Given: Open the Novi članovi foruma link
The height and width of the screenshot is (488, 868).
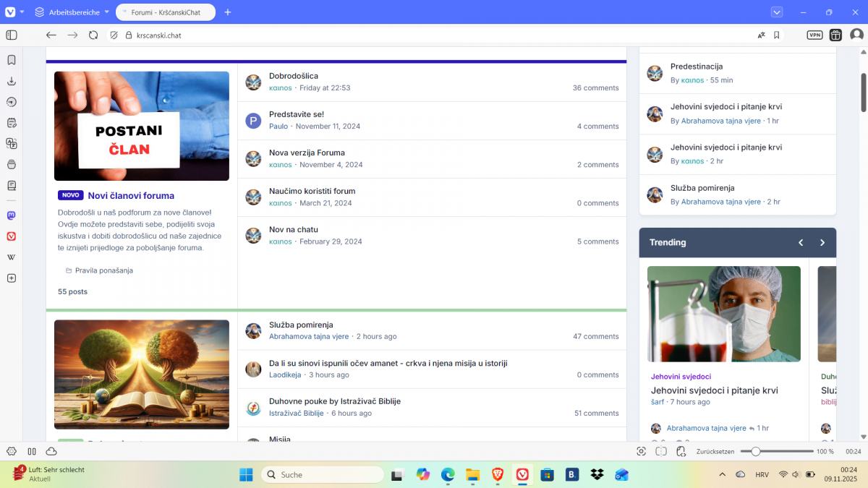Looking at the screenshot, I should click(x=131, y=196).
